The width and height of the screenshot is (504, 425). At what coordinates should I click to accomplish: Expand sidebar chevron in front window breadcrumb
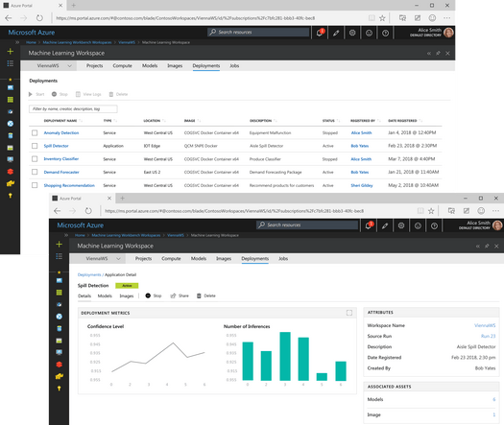tap(66, 235)
